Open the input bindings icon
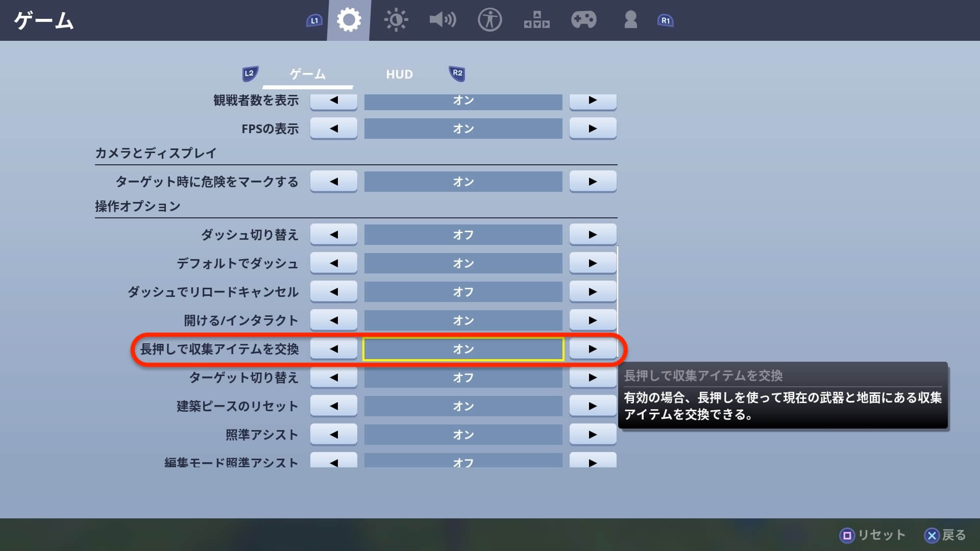The image size is (980, 551). tap(536, 20)
